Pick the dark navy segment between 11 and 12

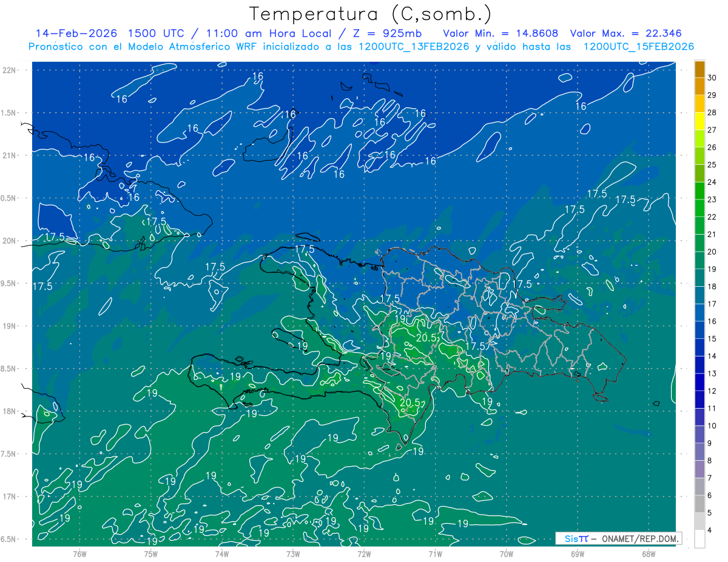pyautogui.click(x=699, y=400)
